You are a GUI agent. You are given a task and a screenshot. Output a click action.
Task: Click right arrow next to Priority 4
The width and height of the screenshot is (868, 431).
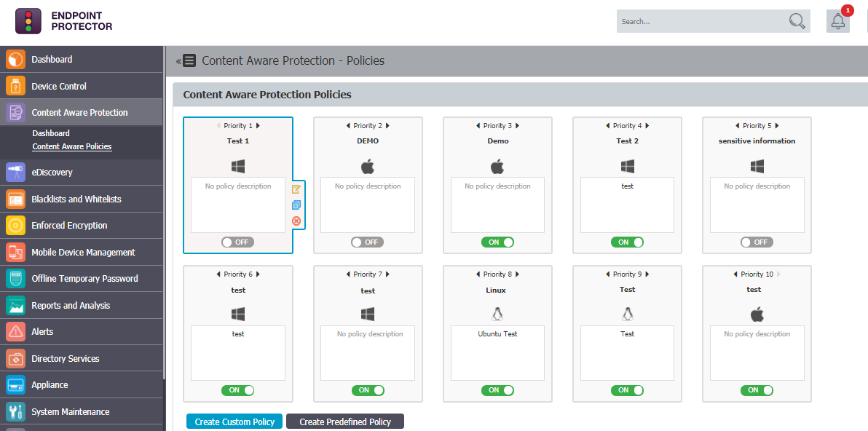[648, 126]
